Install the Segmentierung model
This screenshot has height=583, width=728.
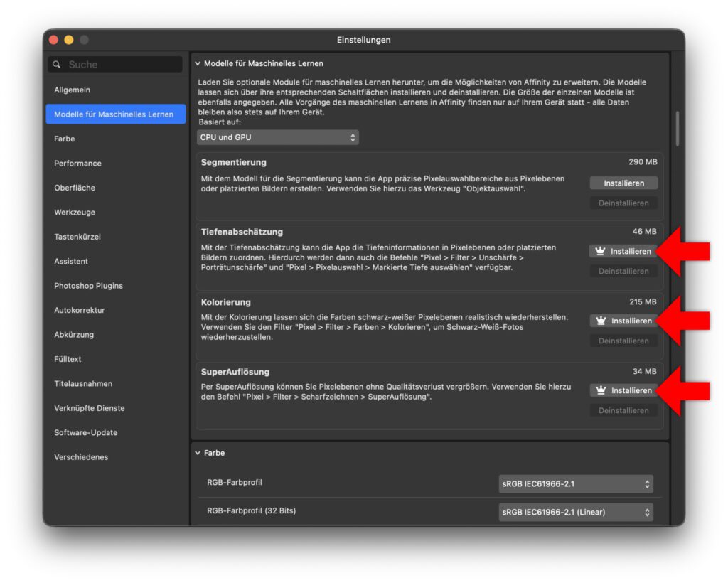623,183
